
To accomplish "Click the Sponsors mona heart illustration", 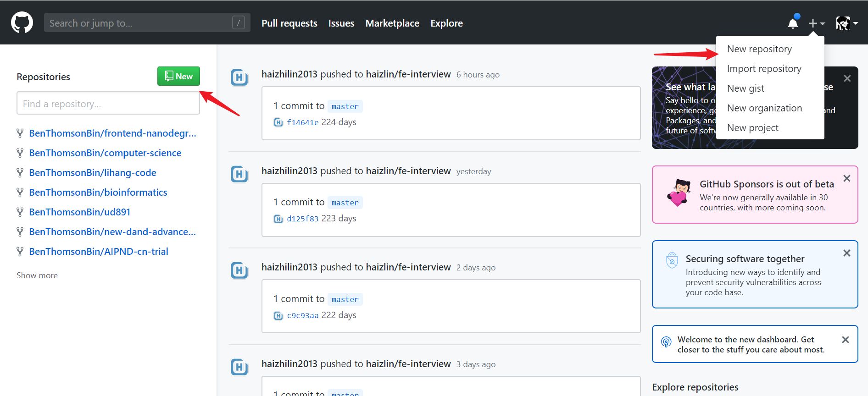I will pos(679,193).
